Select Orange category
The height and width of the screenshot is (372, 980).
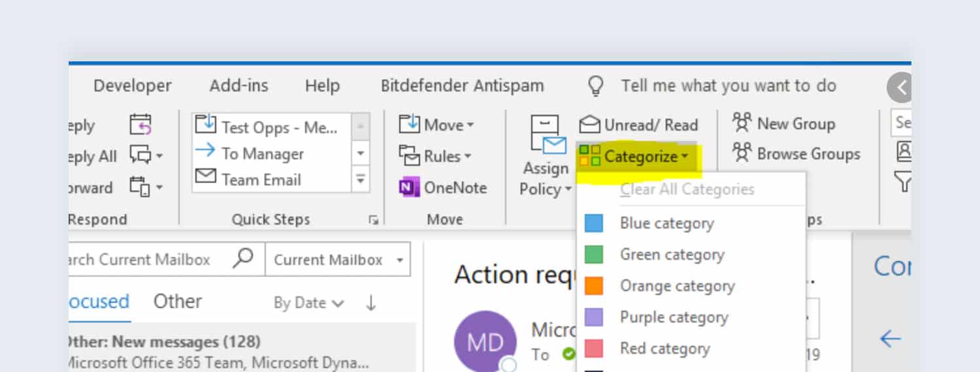point(691,286)
